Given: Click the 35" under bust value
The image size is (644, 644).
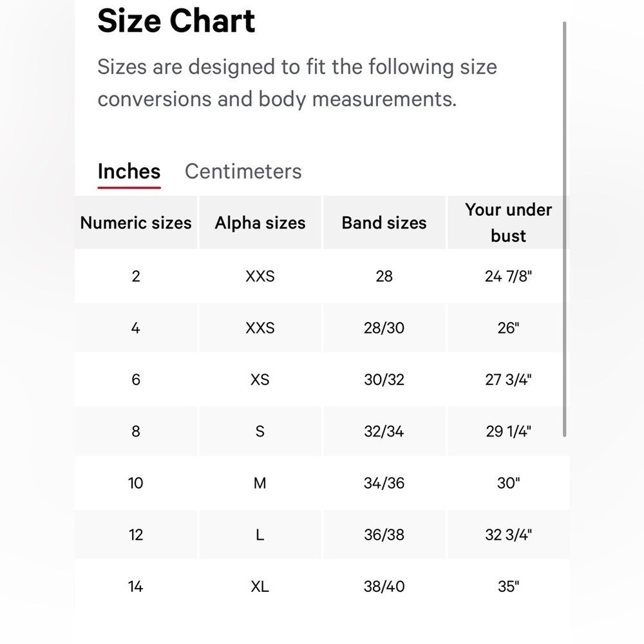Looking at the screenshot, I should click(509, 587).
